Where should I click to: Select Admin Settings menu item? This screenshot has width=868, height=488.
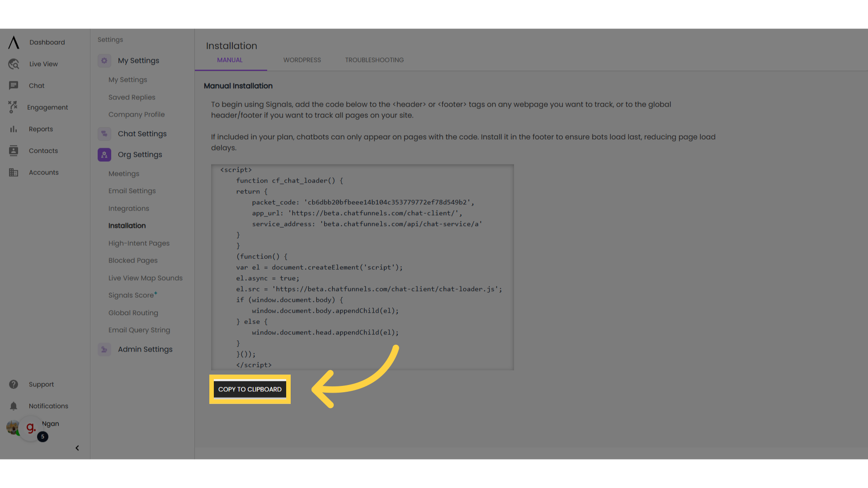pos(145,349)
